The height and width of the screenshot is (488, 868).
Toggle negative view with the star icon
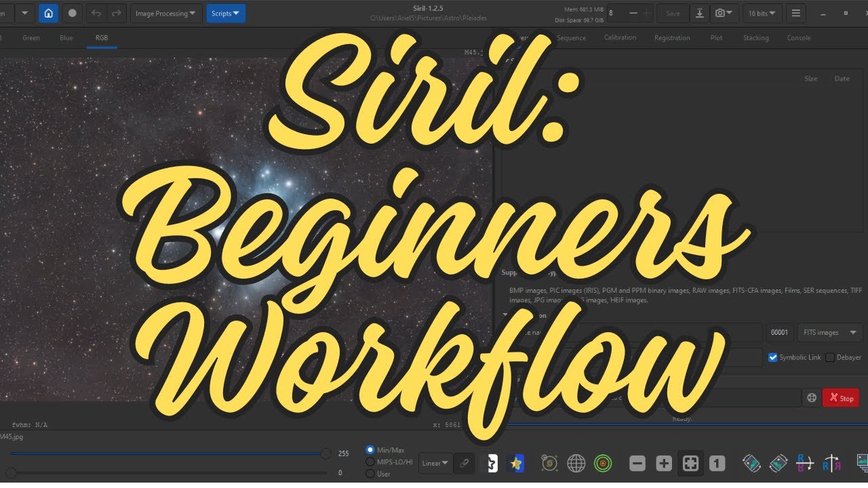[490, 464]
